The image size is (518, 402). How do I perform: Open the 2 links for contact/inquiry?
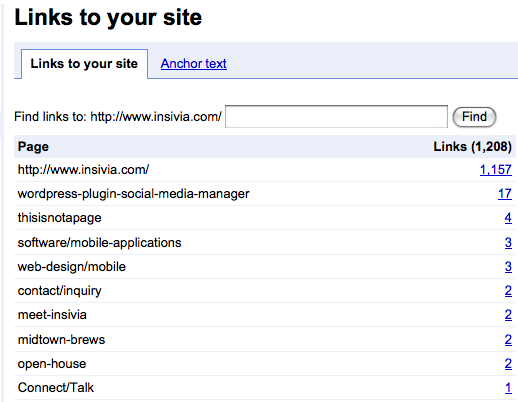pos(508,291)
